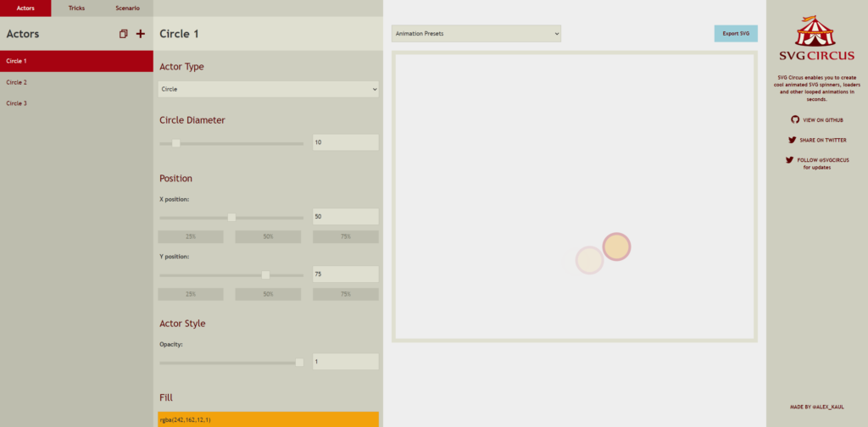868x427 pixels.
Task: Set Y position to 25% preset
Action: point(191,294)
